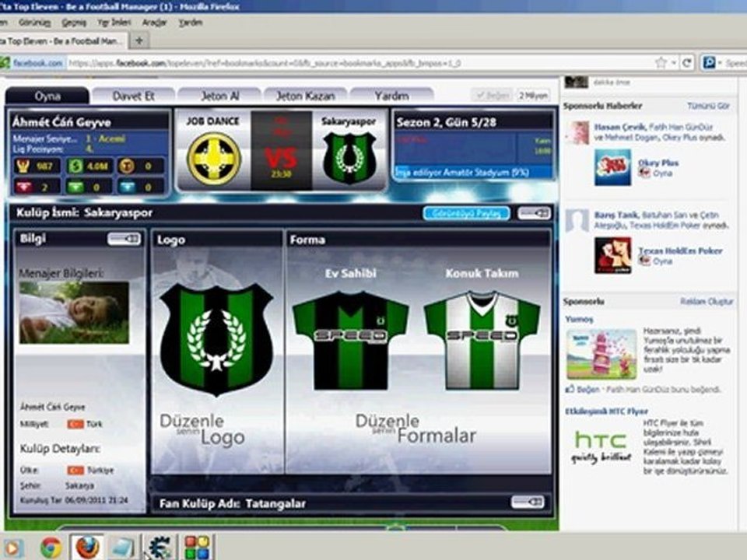The height and width of the screenshot is (560, 747).
Task: Select the Ev Sahibi home jersey
Action: tap(351, 340)
